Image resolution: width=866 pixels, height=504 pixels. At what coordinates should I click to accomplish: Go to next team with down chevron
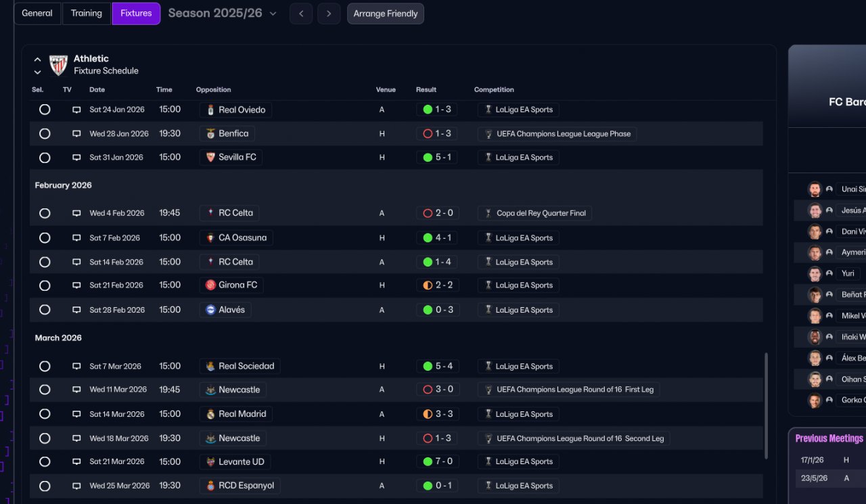37,72
